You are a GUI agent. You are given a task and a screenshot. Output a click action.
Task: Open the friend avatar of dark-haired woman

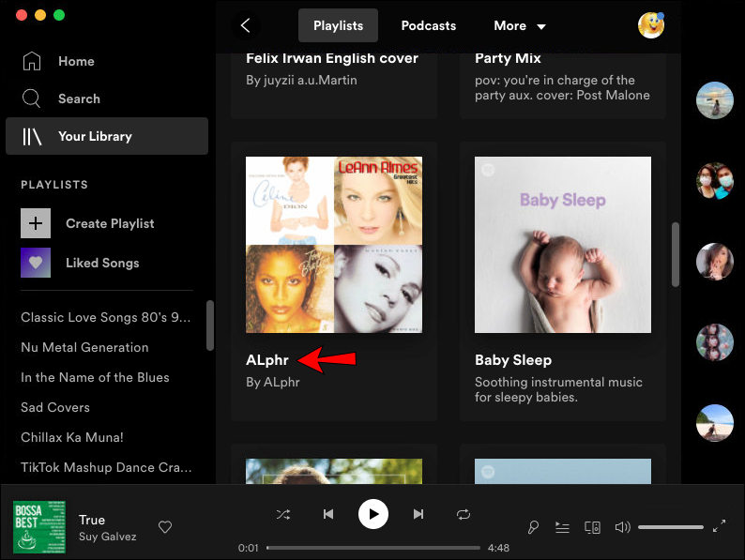pos(715,262)
